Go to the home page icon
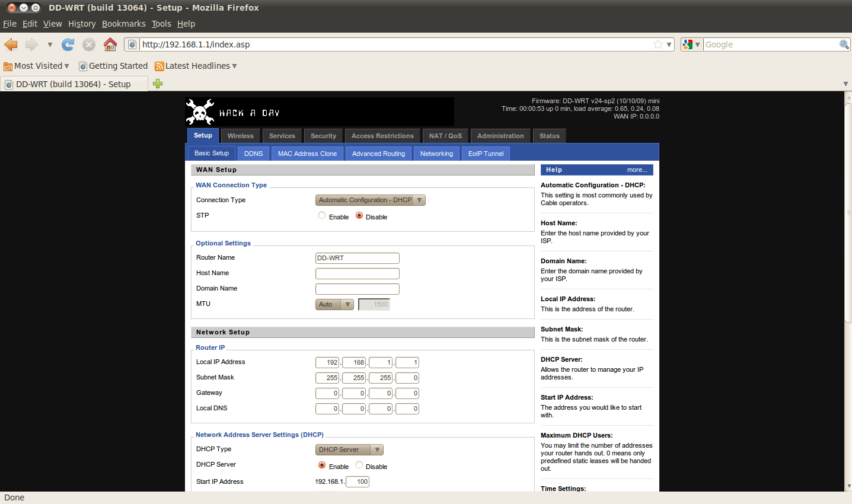This screenshot has height=504, width=852. [110, 44]
